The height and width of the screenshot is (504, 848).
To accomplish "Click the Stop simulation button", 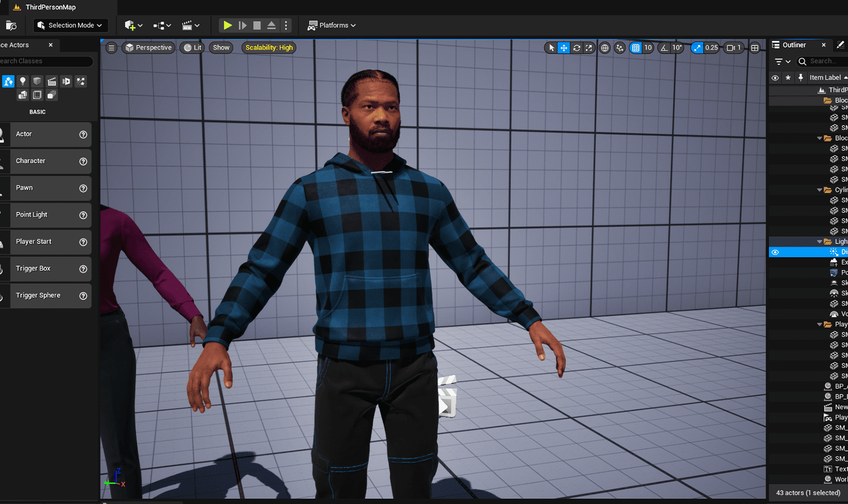I will (x=257, y=25).
